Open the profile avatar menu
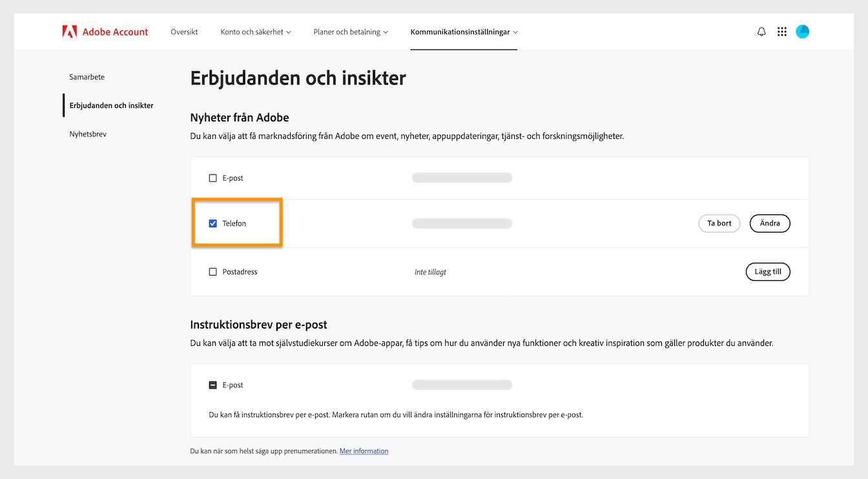 tap(802, 31)
